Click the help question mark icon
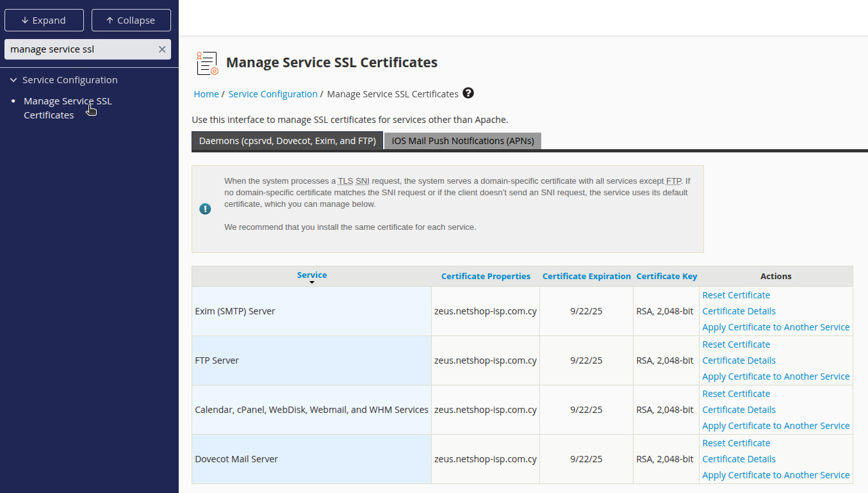The height and width of the screenshot is (493, 868). pos(468,93)
